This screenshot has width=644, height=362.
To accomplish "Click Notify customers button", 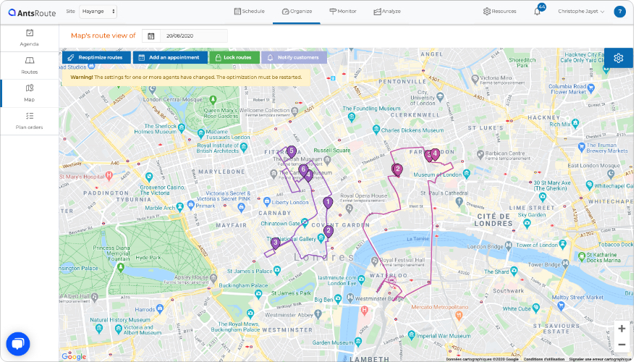I will click(x=294, y=57).
